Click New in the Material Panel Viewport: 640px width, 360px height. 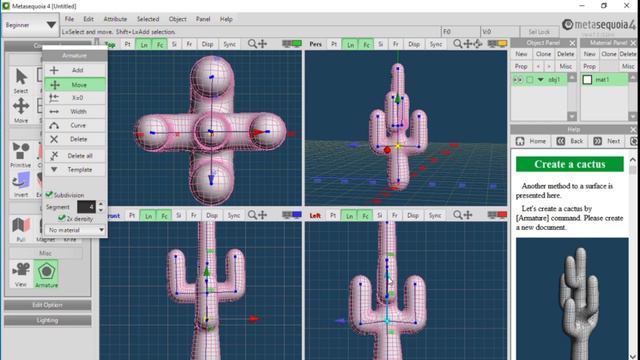(x=589, y=54)
